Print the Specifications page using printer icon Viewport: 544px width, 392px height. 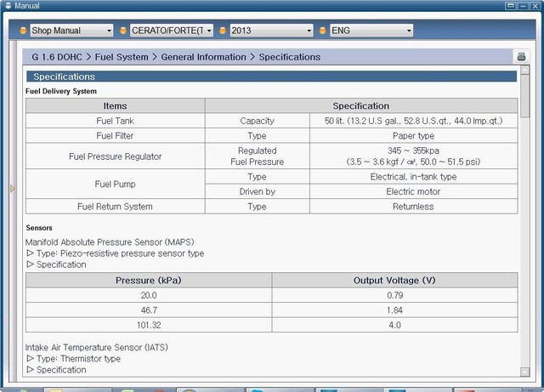coord(521,57)
